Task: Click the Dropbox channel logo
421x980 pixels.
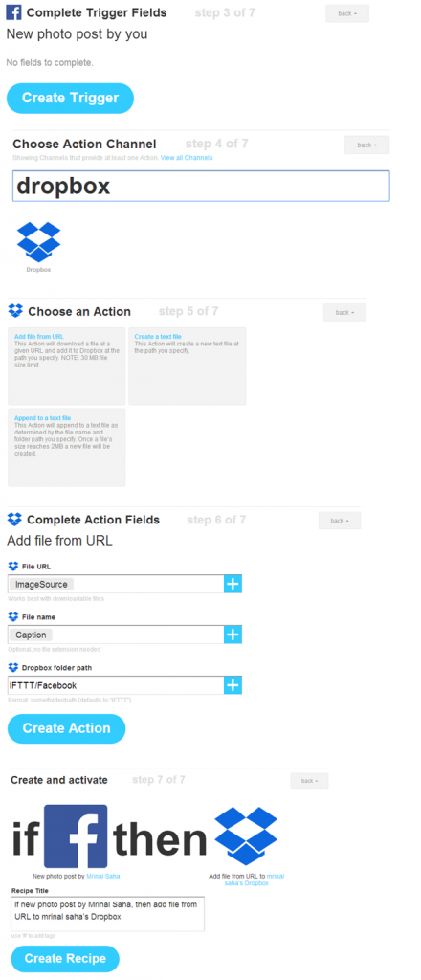Action: click(x=38, y=242)
